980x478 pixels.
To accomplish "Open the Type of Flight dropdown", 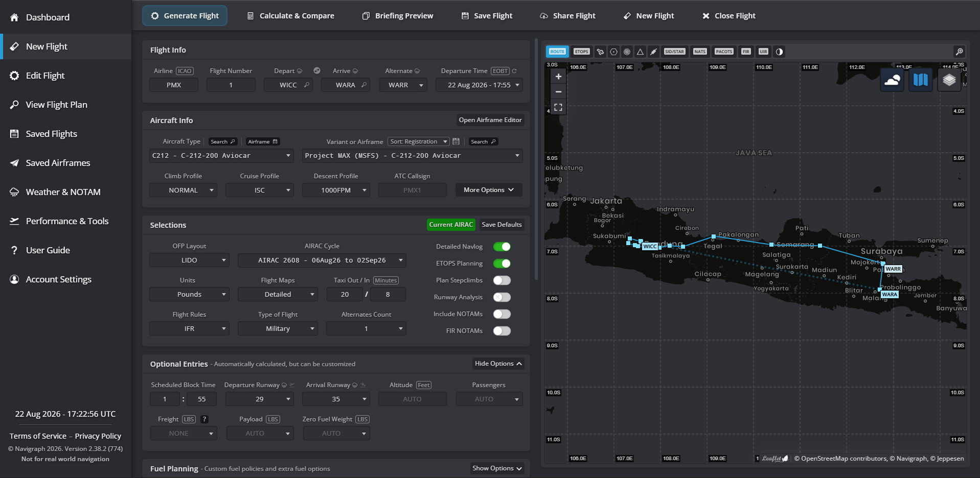I will 278,329.
